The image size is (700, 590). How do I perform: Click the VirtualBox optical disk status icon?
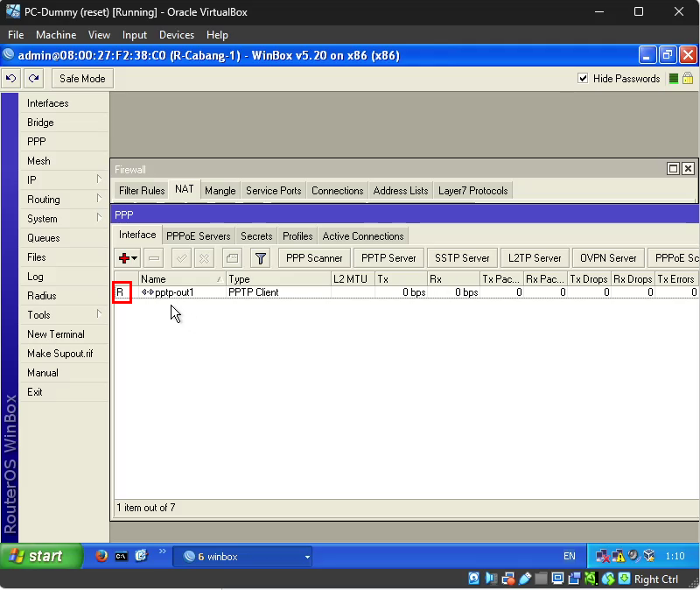[x=474, y=579]
